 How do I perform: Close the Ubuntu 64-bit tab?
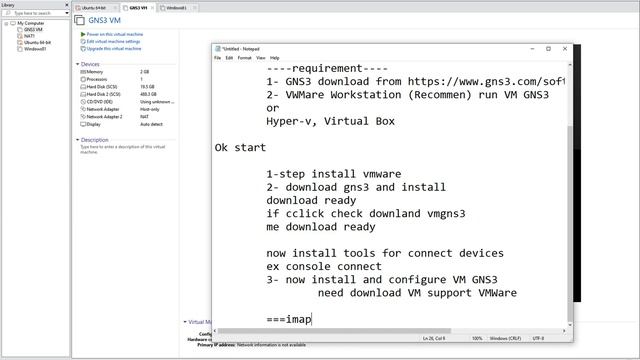(x=115, y=8)
